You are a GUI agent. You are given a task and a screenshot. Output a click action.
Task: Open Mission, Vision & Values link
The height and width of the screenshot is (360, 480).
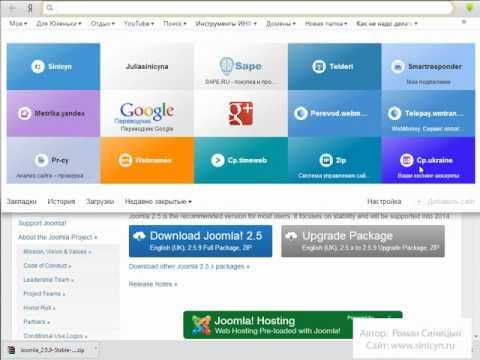(57, 251)
